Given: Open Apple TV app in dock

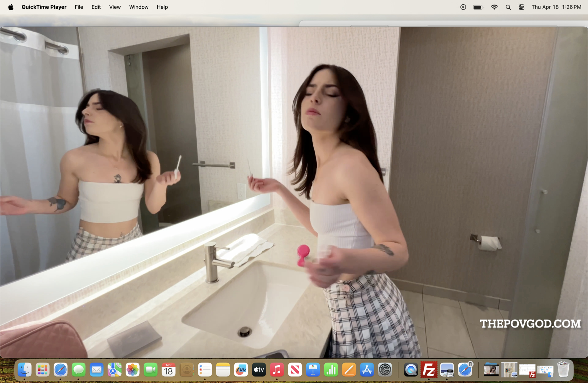Looking at the screenshot, I should point(259,370).
